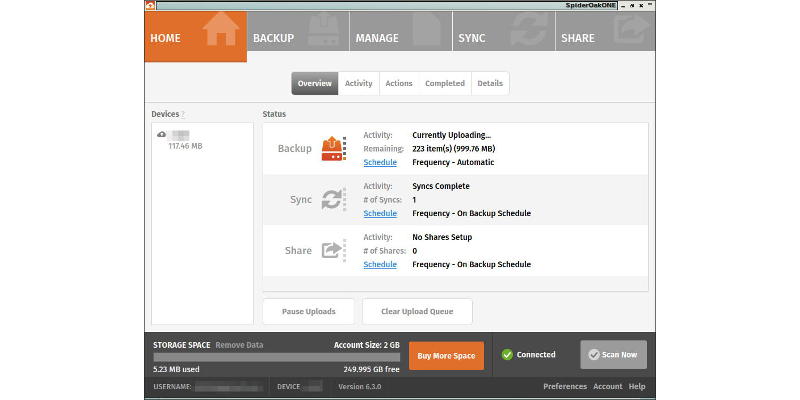The height and width of the screenshot is (400, 800).
Task: Click the Clear Upload Queue button
Action: 417,311
